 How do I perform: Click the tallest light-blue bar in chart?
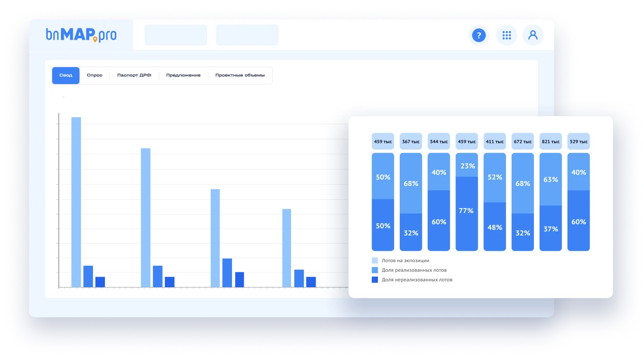click(76, 202)
